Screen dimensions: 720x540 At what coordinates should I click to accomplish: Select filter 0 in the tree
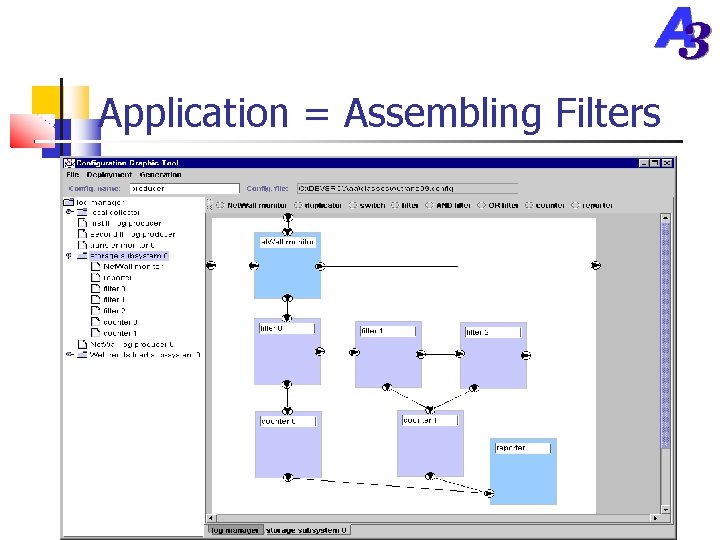pyautogui.click(x=114, y=289)
